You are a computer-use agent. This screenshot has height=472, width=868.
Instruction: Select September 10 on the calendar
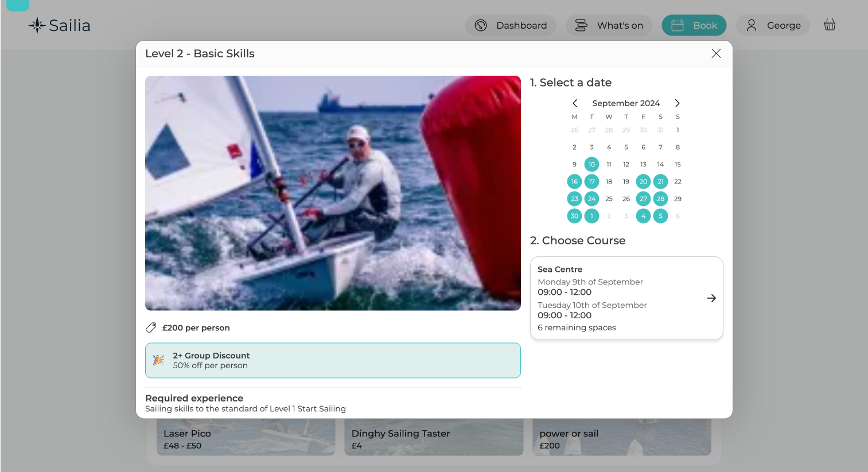coord(591,164)
